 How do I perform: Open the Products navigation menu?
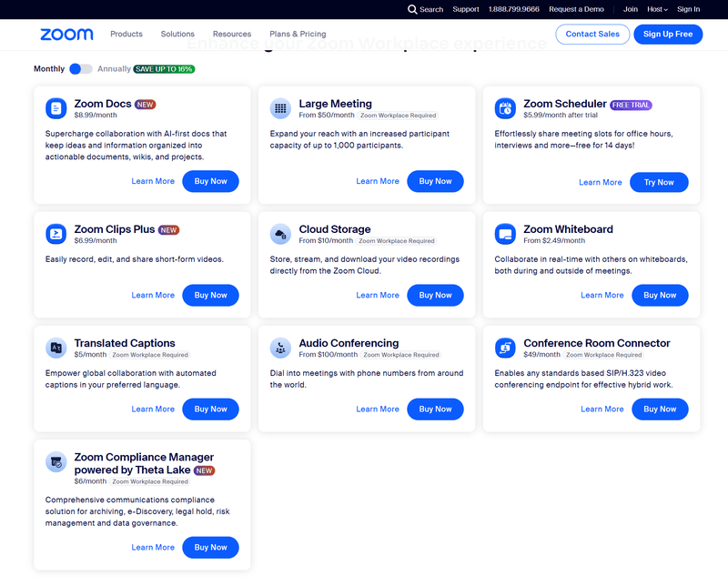(x=126, y=35)
